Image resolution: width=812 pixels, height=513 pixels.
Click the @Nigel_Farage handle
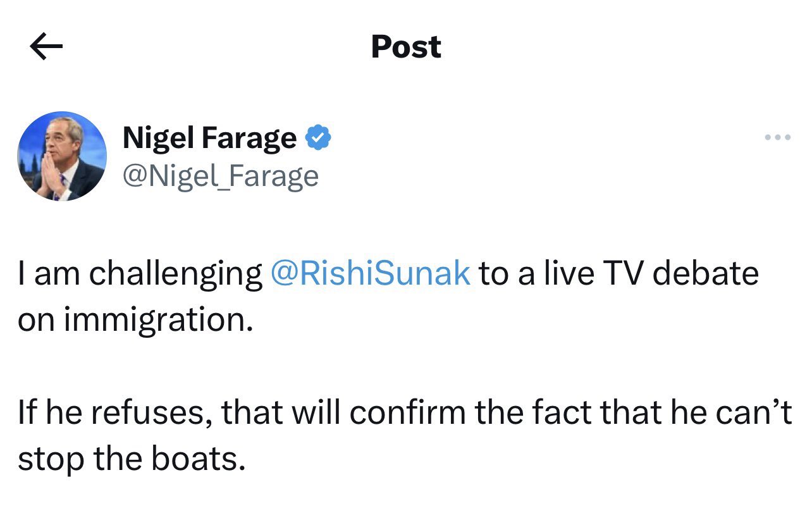pyautogui.click(x=220, y=176)
